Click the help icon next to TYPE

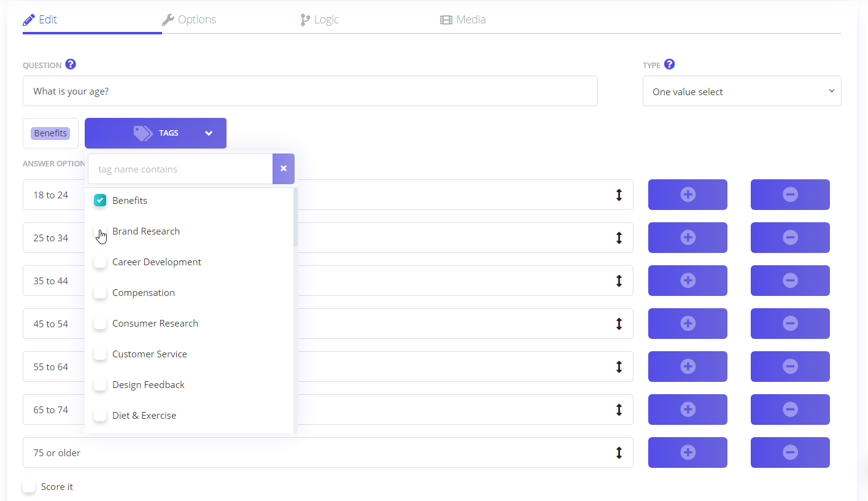(x=670, y=64)
